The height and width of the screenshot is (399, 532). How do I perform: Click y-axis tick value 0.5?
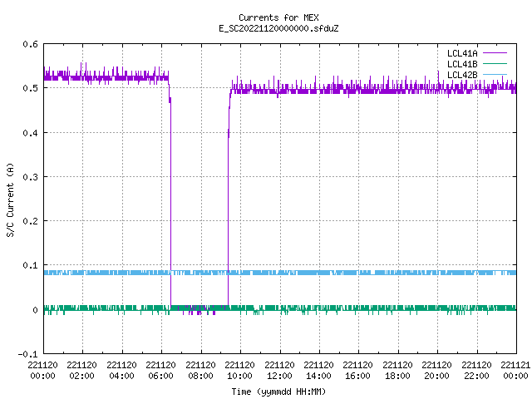pyautogui.click(x=30, y=88)
